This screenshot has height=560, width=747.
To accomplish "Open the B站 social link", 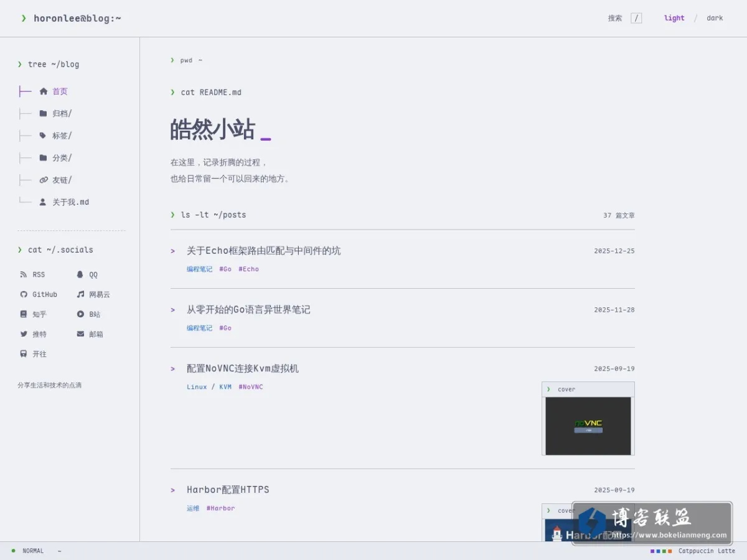I will pos(88,314).
